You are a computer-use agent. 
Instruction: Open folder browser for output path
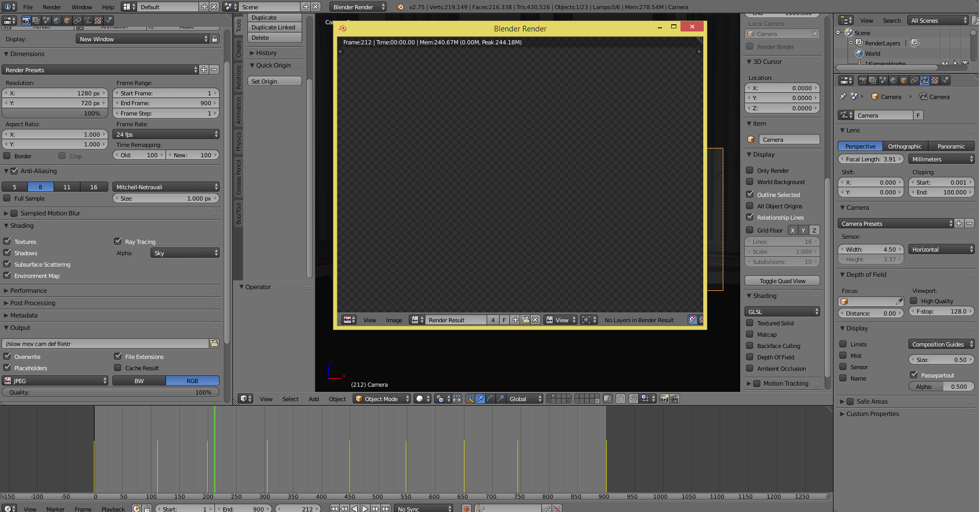(214, 343)
